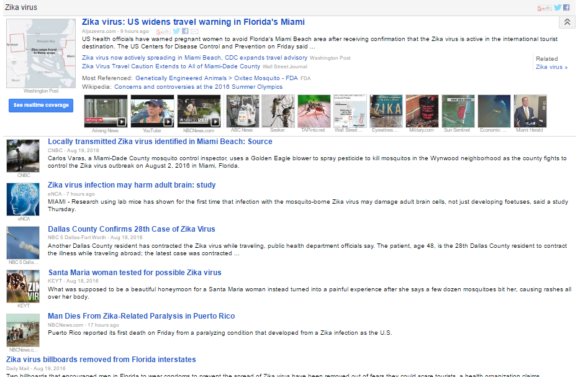The height and width of the screenshot is (377, 588).
Task: Click the 'KEYT - Aug 18, 2016' source line
Action: coord(73,281)
